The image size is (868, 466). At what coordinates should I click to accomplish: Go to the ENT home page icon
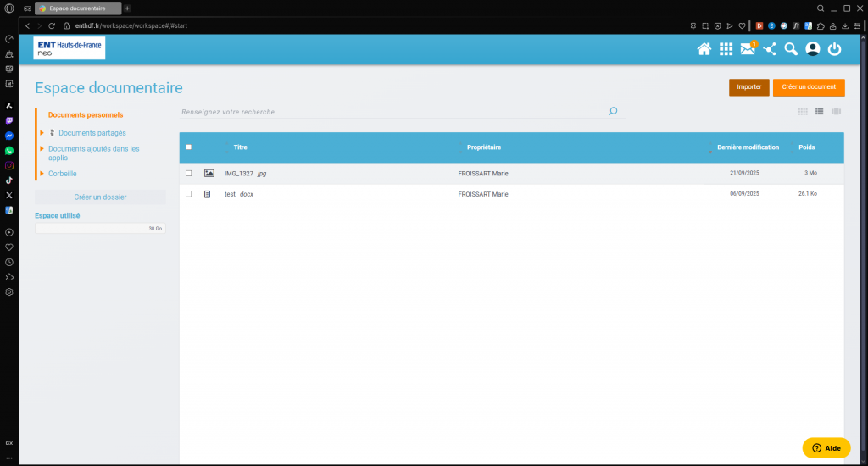[x=704, y=49]
